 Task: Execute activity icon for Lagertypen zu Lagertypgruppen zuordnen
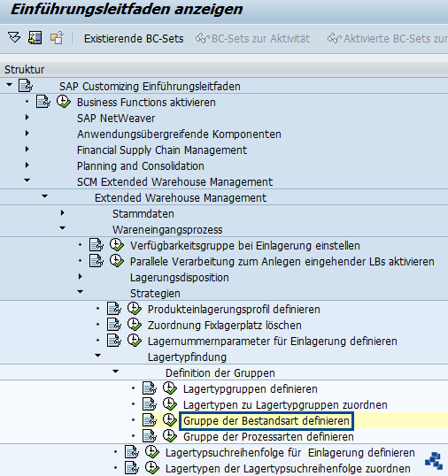[170, 404]
